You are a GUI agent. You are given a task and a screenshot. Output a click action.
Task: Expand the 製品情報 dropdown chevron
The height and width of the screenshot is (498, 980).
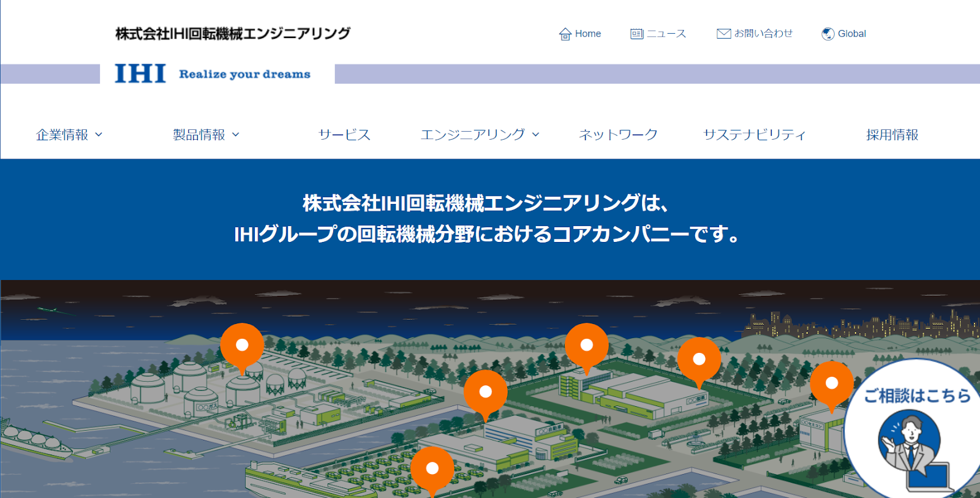click(236, 135)
